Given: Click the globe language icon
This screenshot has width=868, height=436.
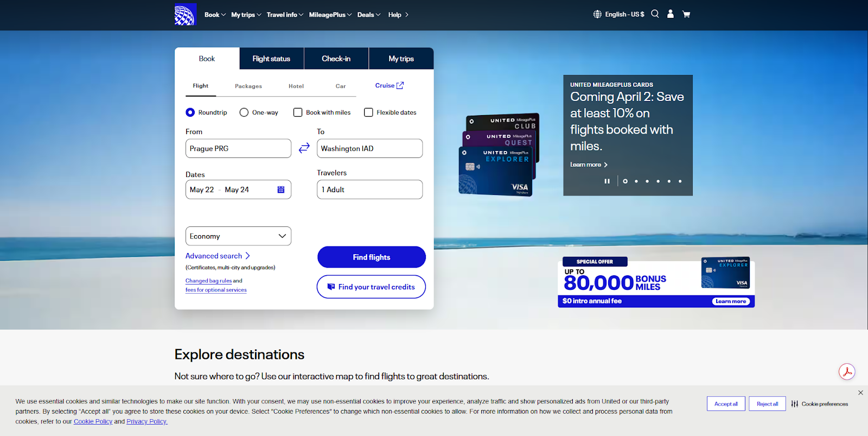Looking at the screenshot, I should pos(597,14).
